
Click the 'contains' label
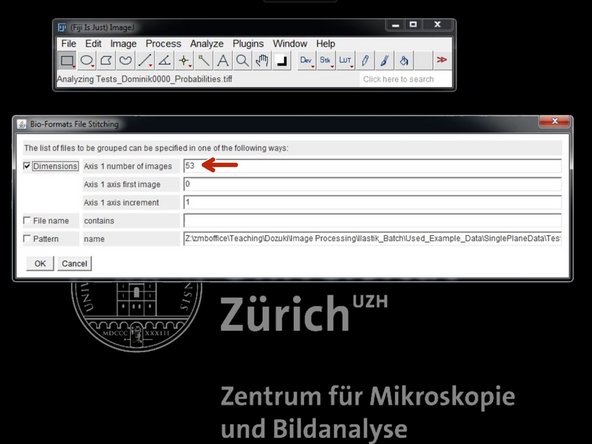point(99,221)
